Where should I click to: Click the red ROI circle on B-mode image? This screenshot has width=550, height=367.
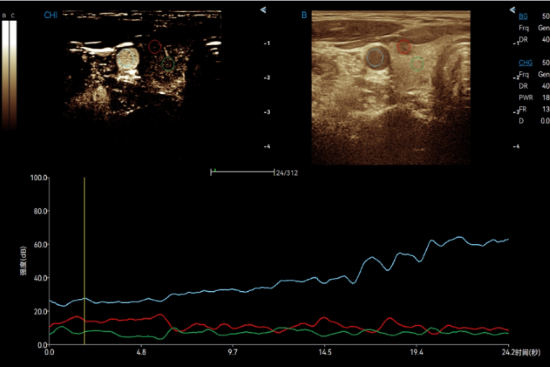[404, 47]
